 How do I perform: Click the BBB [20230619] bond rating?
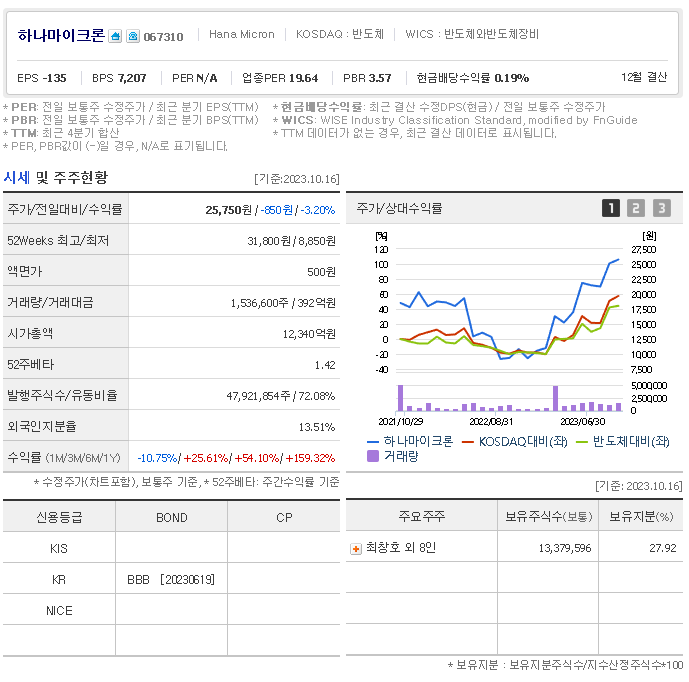point(171,580)
